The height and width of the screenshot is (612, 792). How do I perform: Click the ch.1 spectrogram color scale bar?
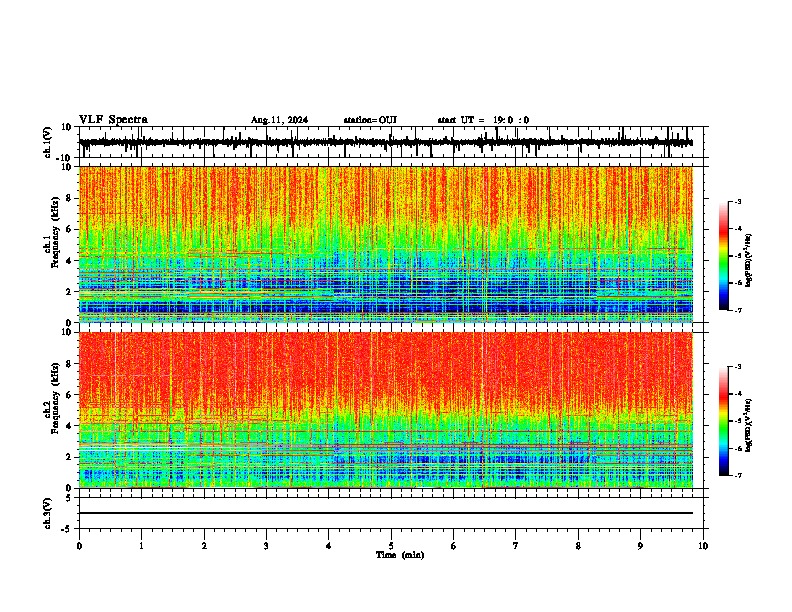[x=723, y=256]
